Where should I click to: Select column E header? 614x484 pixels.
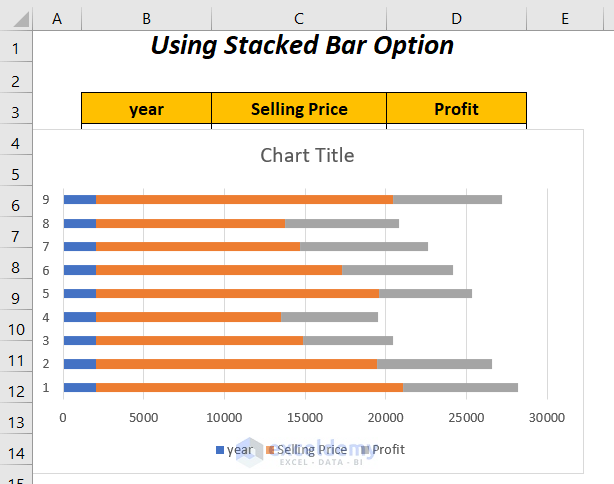pyautogui.click(x=564, y=17)
